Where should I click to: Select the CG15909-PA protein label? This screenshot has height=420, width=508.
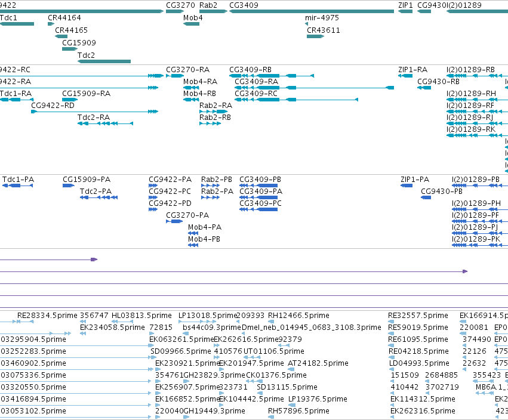point(87,180)
